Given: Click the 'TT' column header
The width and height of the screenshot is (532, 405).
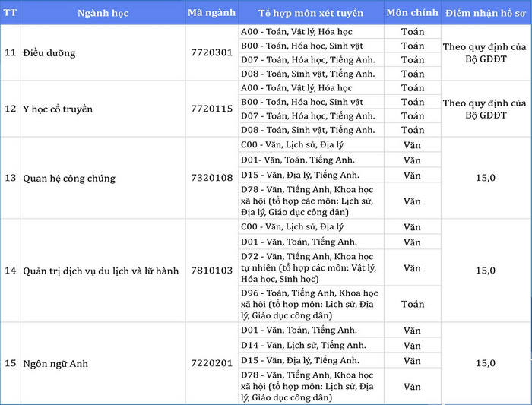Looking at the screenshot, I should [10, 13].
